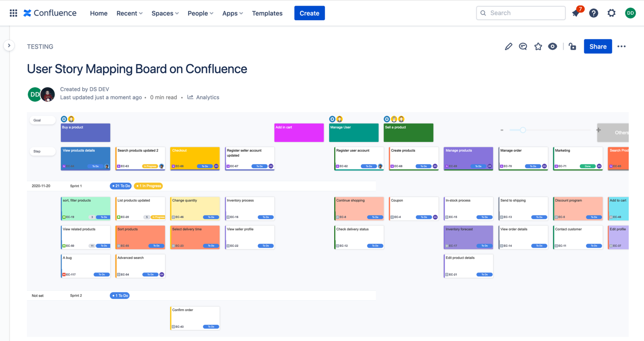Open Confluence apps grid icon
This screenshot has height=341, width=644.
pos(13,13)
